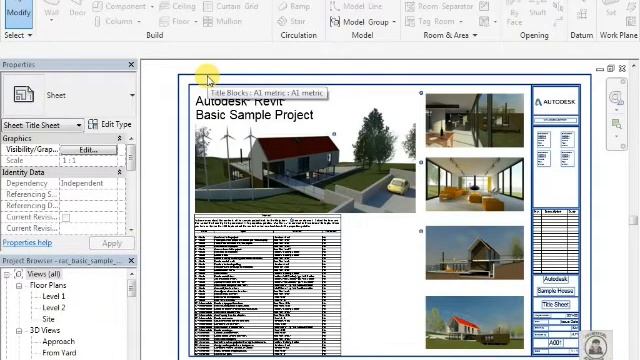This screenshot has width=640, height=360.
Task: Open the Tag Room dropdown arrow
Action: (461, 21)
